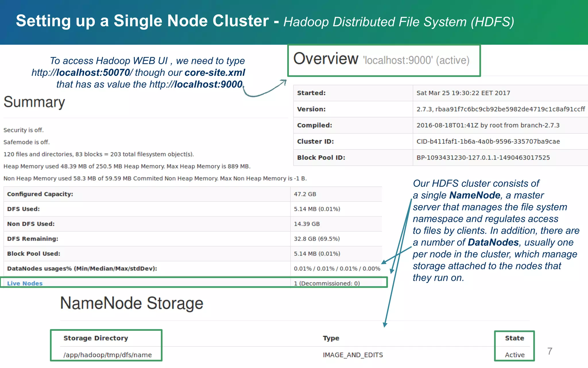Click the Non Heap Memory used line
Image resolution: width=588 pixels, height=368 pixels.
pyautogui.click(x=155, y=178)
